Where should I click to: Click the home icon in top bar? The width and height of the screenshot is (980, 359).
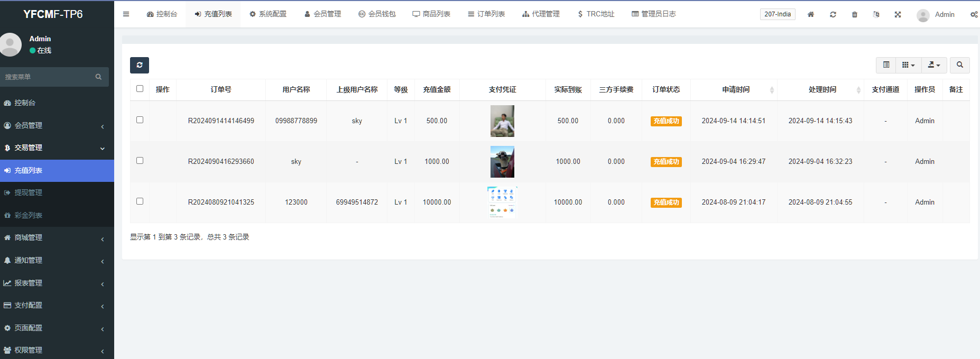pyautogui.click(x=810, y=14)
